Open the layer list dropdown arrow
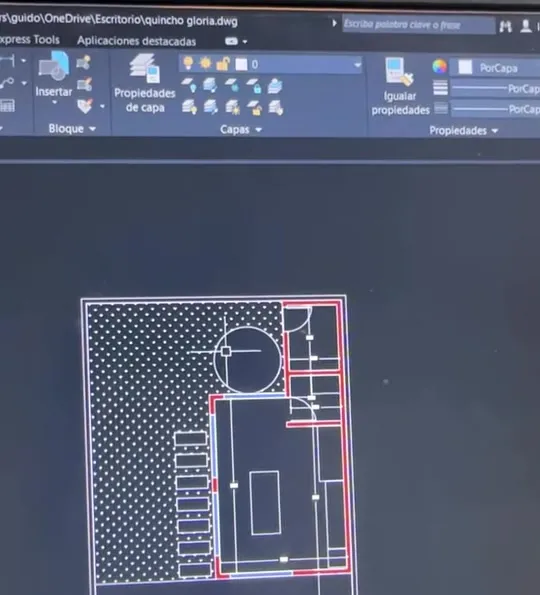 click(357, 65)
